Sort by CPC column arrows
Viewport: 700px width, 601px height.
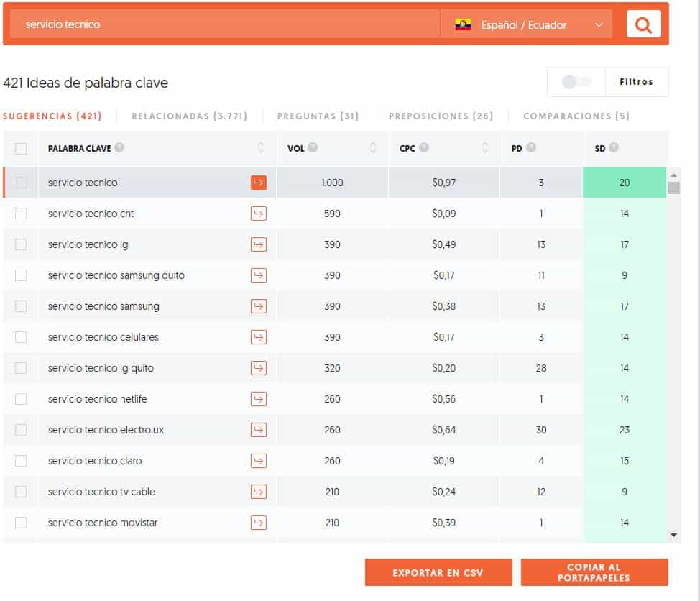coord(485,147)
